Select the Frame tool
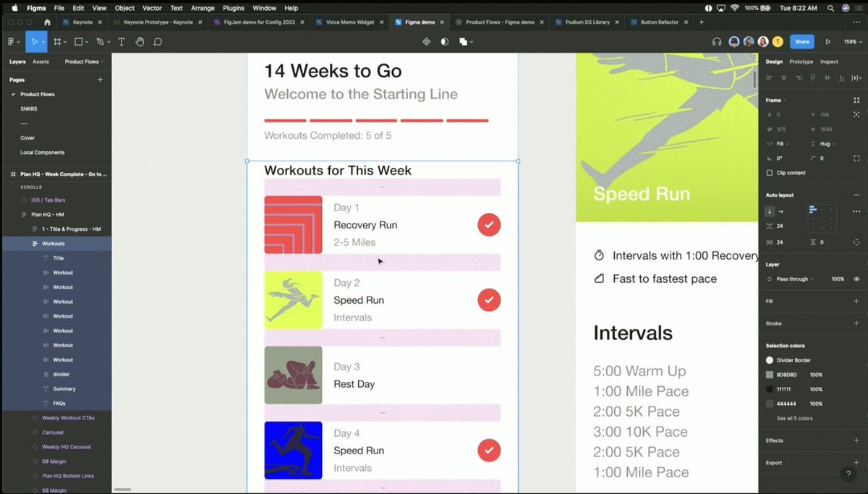 click(x=57, y=42)
